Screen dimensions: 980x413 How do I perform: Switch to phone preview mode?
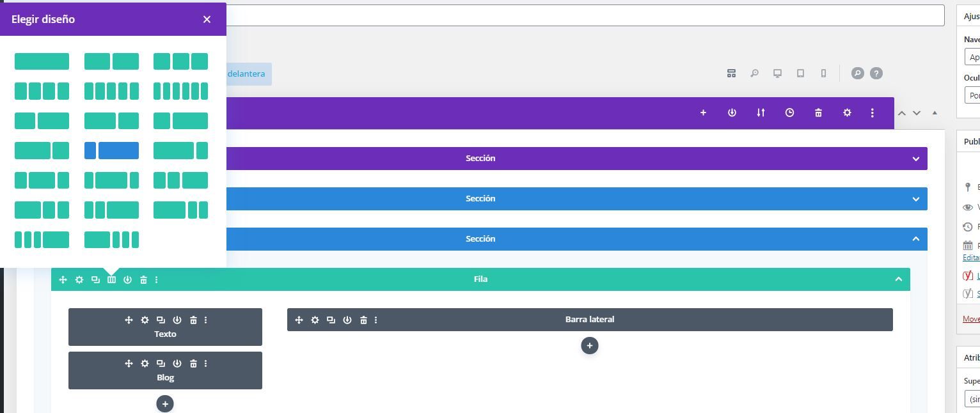823,74
